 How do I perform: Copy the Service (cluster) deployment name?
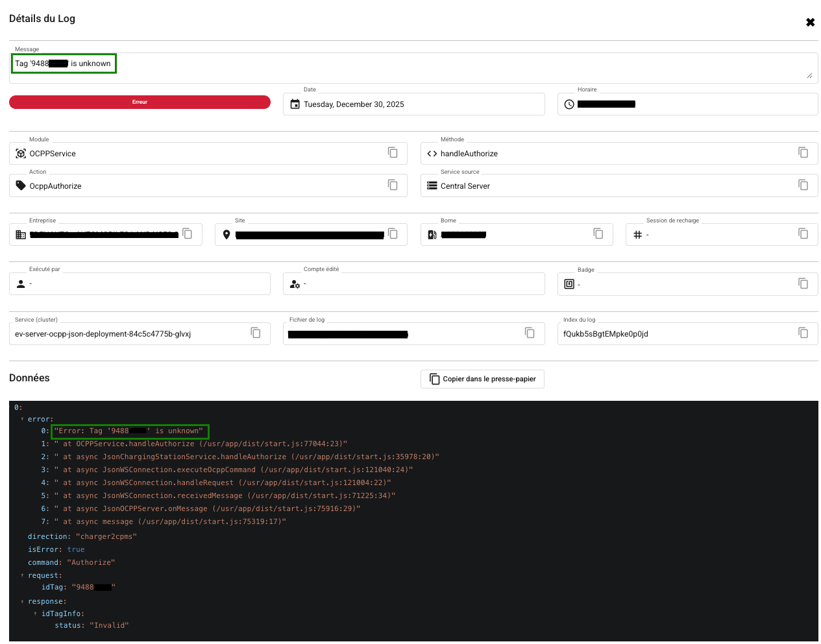click(x=256, y=333)
